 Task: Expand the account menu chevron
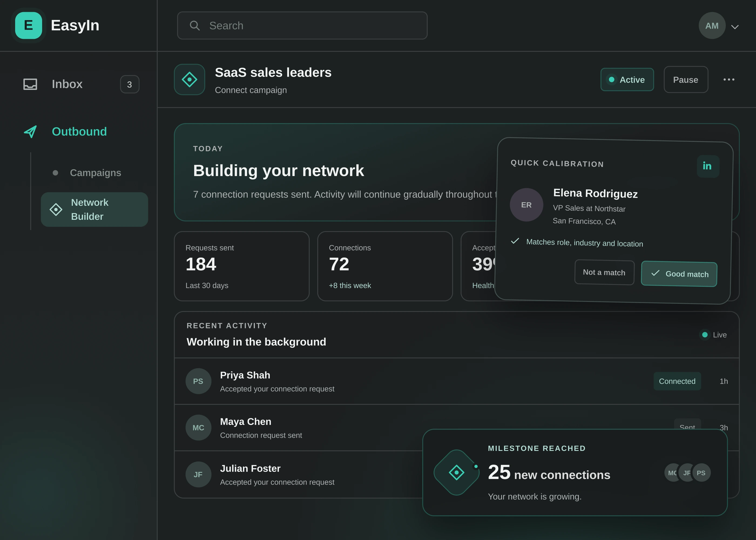click(x=735, y=27)
